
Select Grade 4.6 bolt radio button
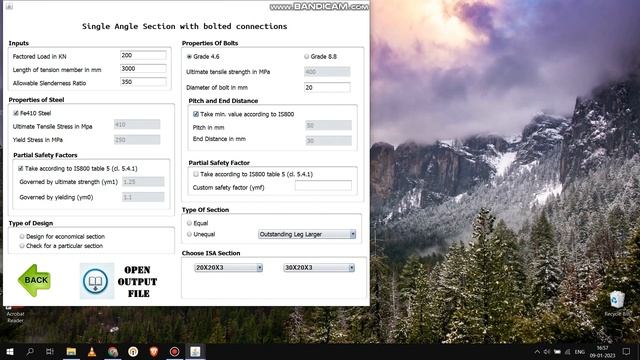[189, 56]
